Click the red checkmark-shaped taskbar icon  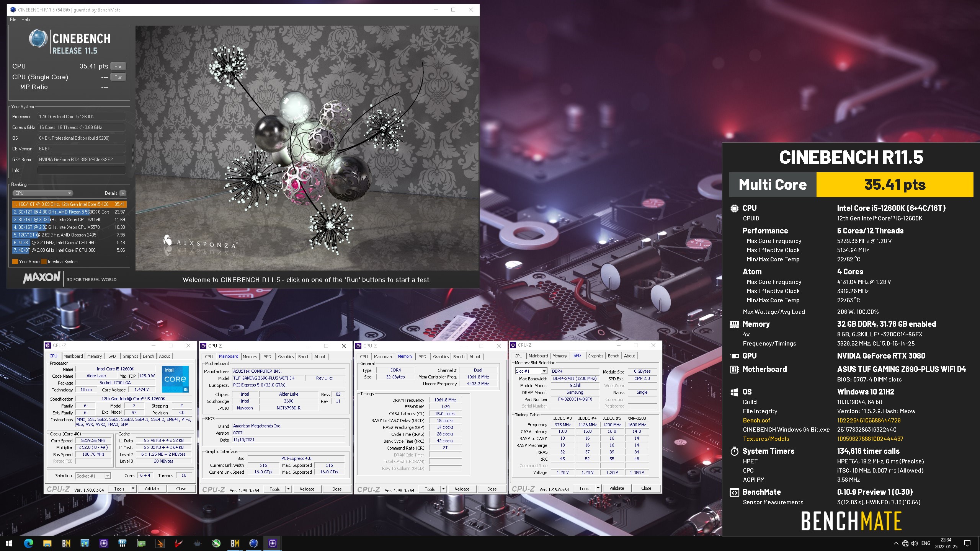[x=178, y=543]
